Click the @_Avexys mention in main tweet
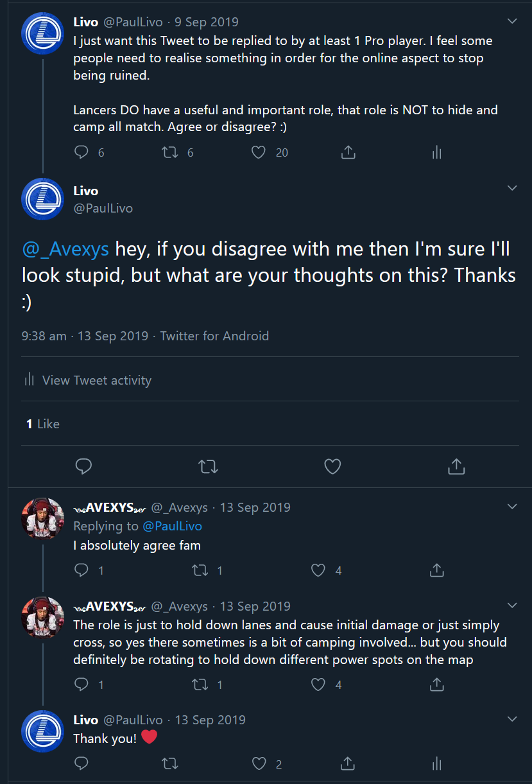This screenshot has height=784, width=532. pyautogui.click(x=65, y=248)
